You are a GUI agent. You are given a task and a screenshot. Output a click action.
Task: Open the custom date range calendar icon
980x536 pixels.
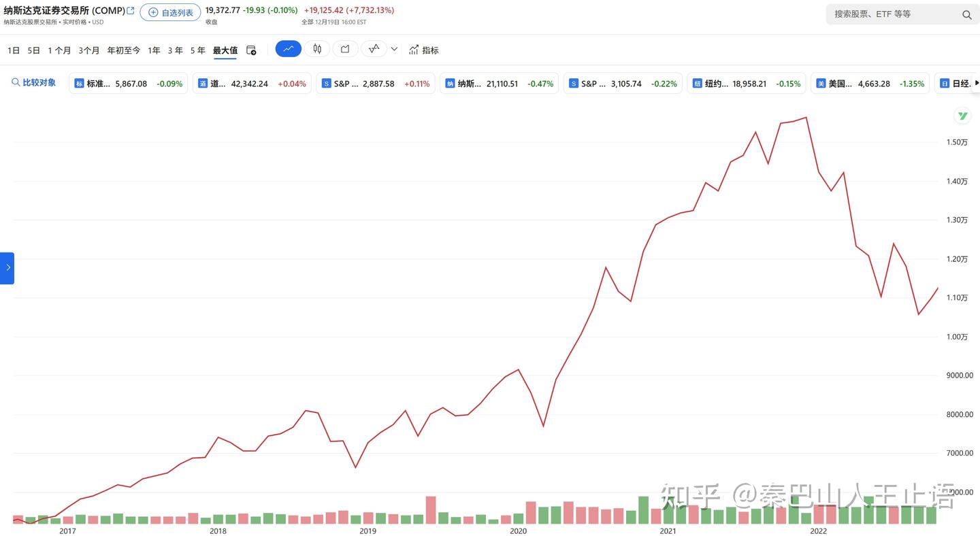[251, 50]
